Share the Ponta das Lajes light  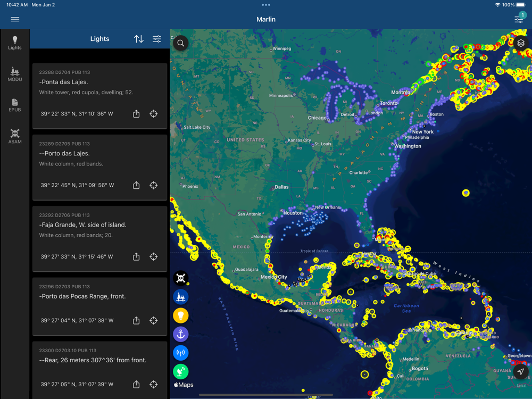(136, 114)
